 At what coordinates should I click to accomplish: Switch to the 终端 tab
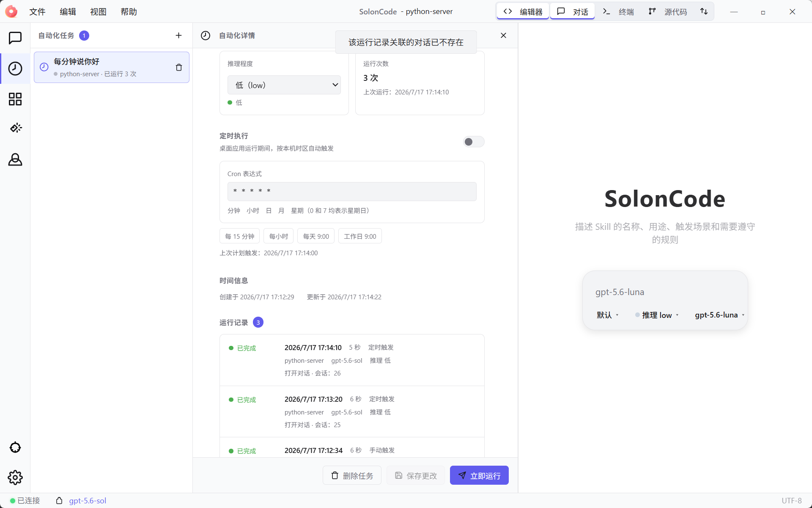tap(618, 11)
